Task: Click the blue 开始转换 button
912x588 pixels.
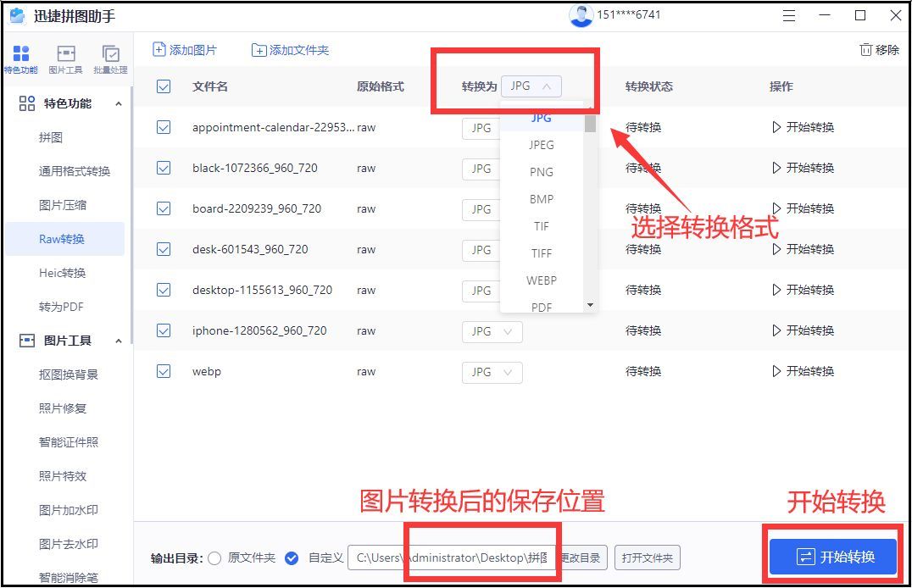Action: point(833,557)
